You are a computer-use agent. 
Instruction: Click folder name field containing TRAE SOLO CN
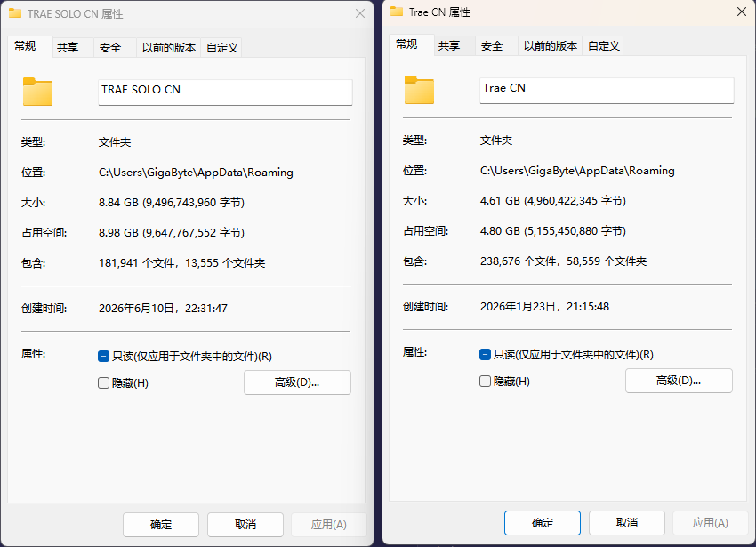pos(225,93)
